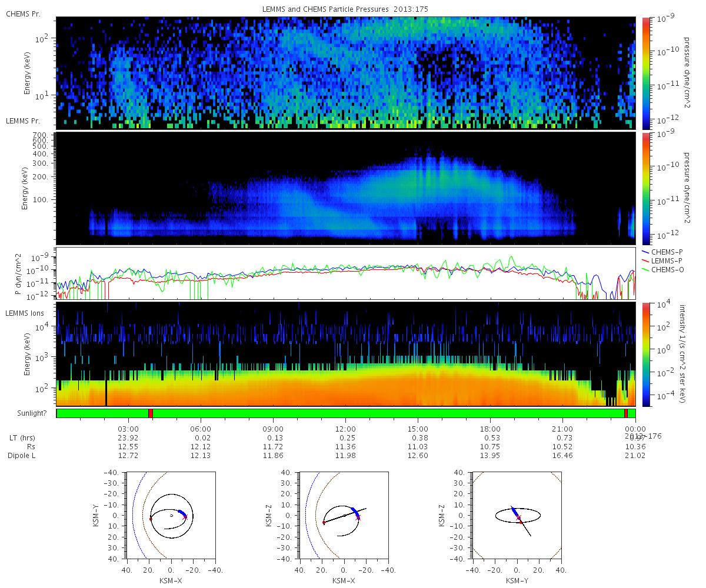Click the CHEMS pressure color bar at top right
The width and height of the screenshot is (706, 588).
pos(647,73)
